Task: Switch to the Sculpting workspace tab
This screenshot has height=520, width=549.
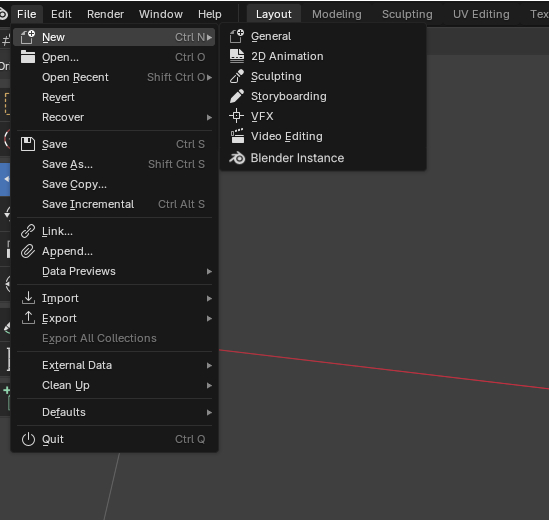Action: point(407,14)
